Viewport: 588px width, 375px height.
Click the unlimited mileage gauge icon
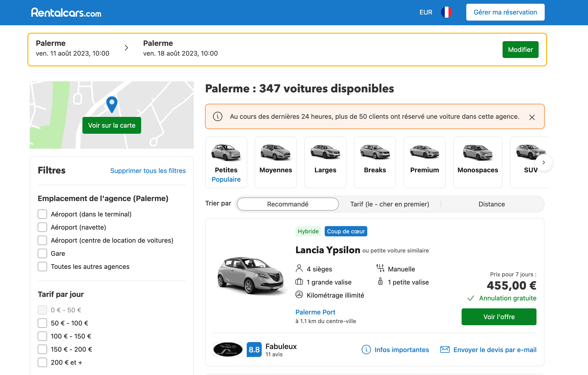point(299,295)
